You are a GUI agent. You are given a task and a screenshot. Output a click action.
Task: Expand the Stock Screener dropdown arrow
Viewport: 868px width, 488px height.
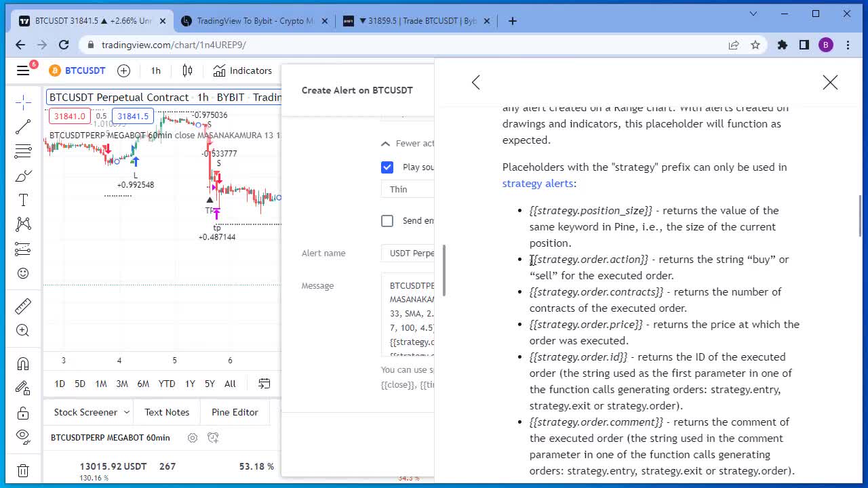[126, 412]
